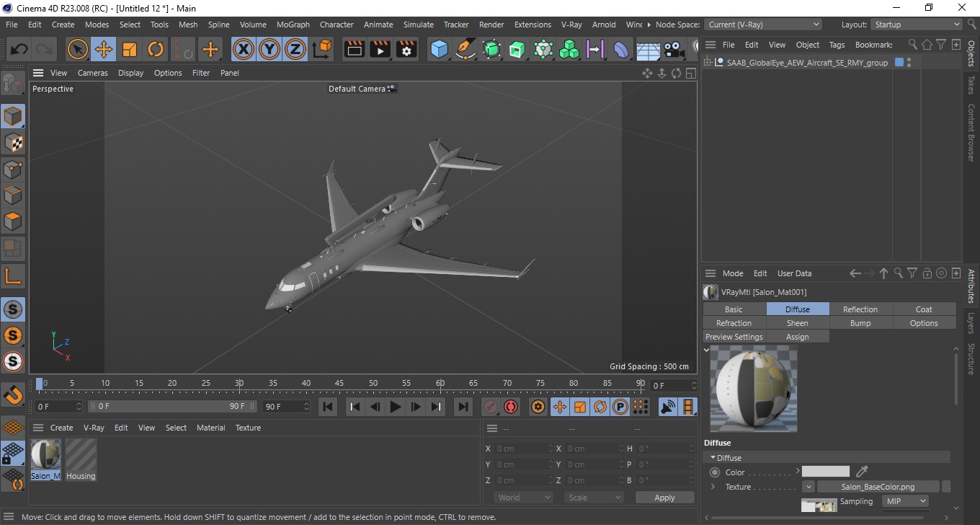Select the Housing material thumbnail
Image resolution: width=980 pixels, height=525 pixels.
tap(81, 455)
